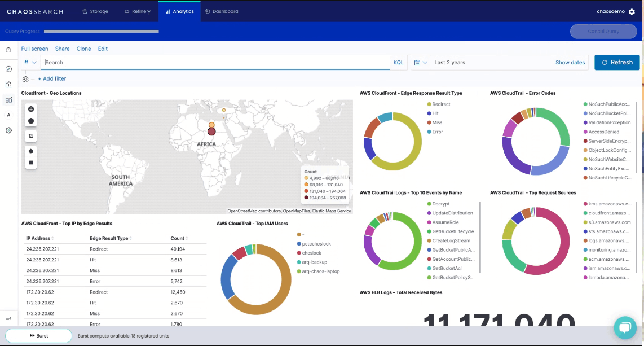
Task: Select the map rectangle drawing tool
Action: [x=31, y=162]
